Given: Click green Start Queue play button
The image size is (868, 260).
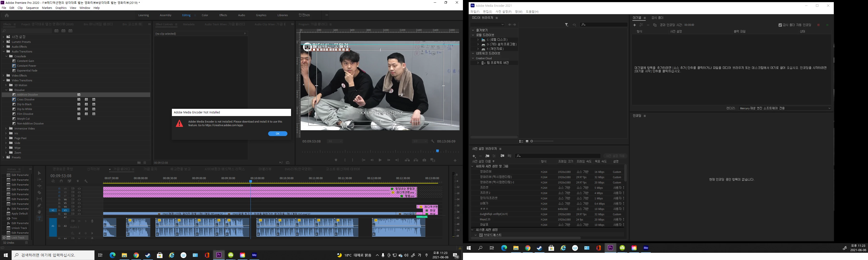Looking at the screenshot, I should 827,25.
